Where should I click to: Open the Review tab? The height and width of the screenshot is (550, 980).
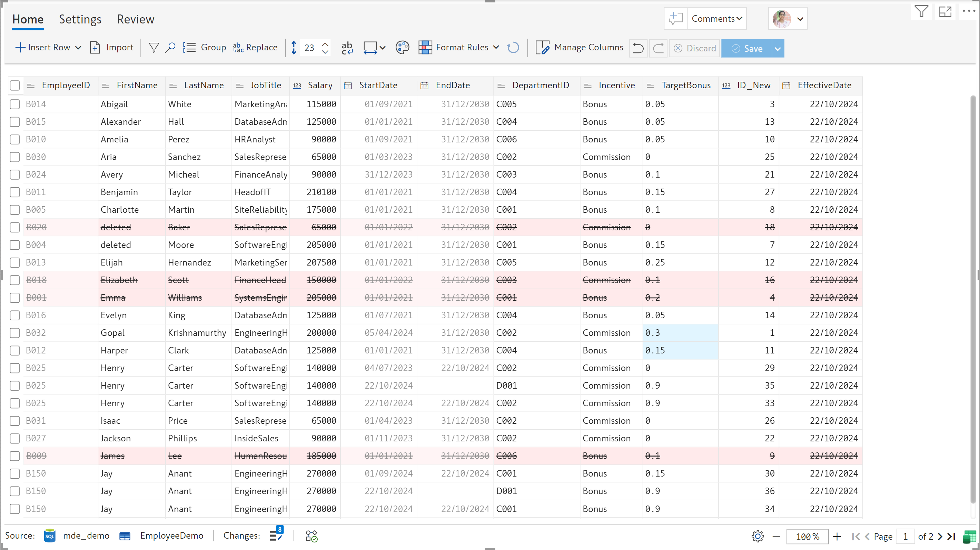(x=136, y=19)
